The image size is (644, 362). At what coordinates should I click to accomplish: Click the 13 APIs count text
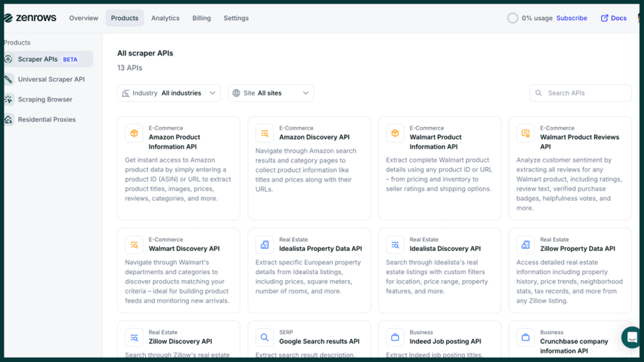[129, 68]
